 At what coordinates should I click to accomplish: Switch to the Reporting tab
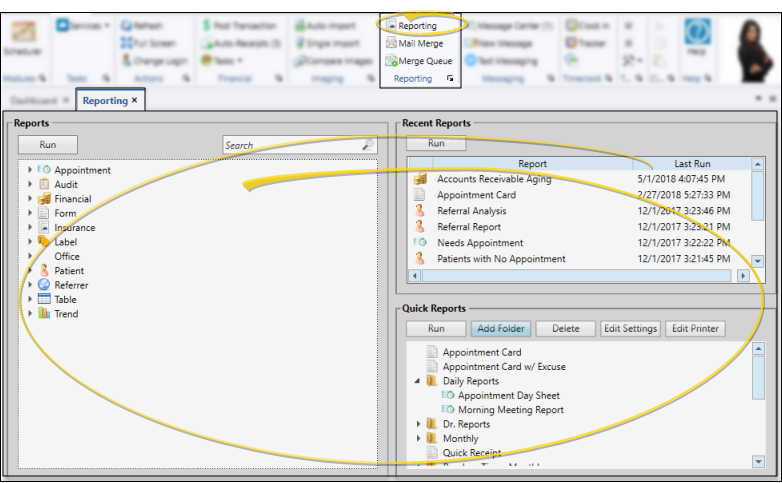coord(104,101)
